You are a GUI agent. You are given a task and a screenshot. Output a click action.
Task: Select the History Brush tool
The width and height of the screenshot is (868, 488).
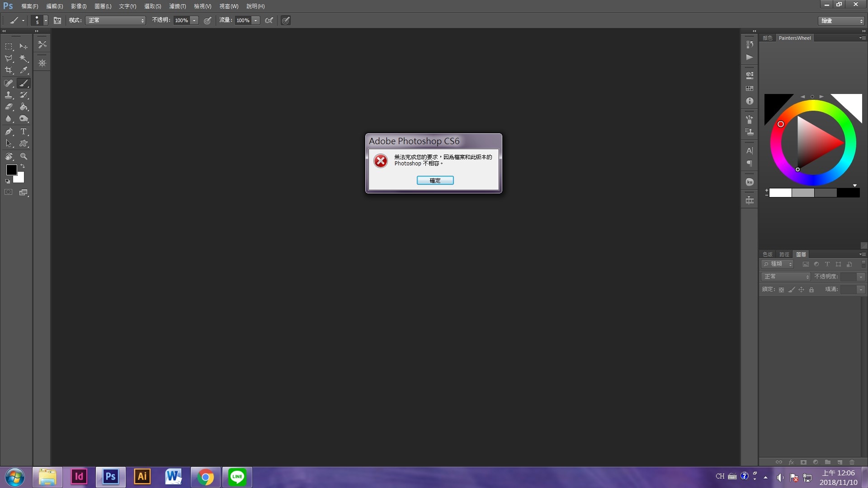click(24, 95)
